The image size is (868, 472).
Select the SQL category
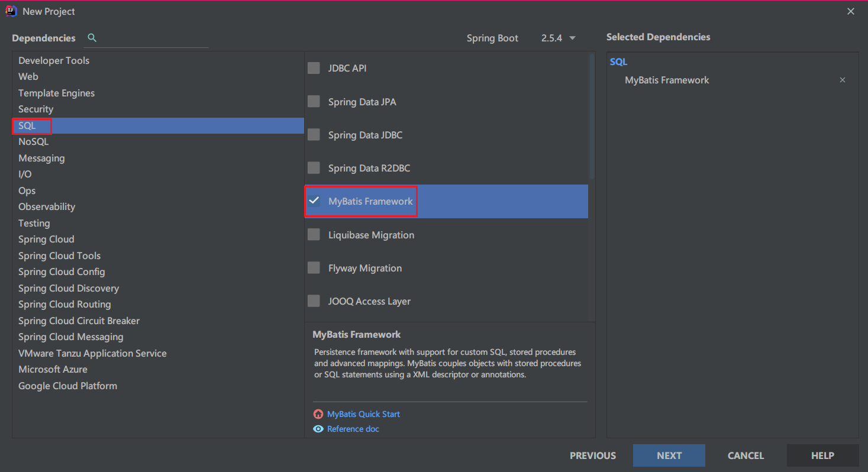point(158,125)
